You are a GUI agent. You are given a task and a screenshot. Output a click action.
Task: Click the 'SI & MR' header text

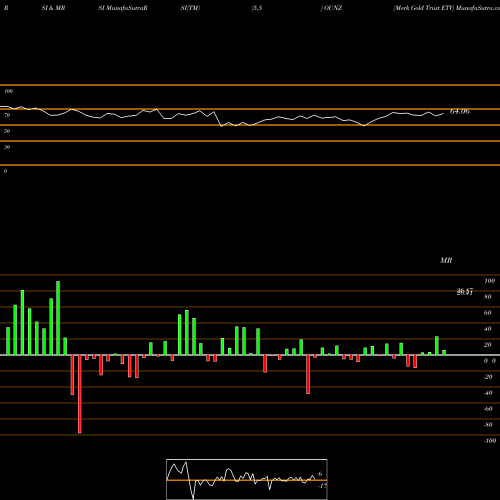pos(53,8)
